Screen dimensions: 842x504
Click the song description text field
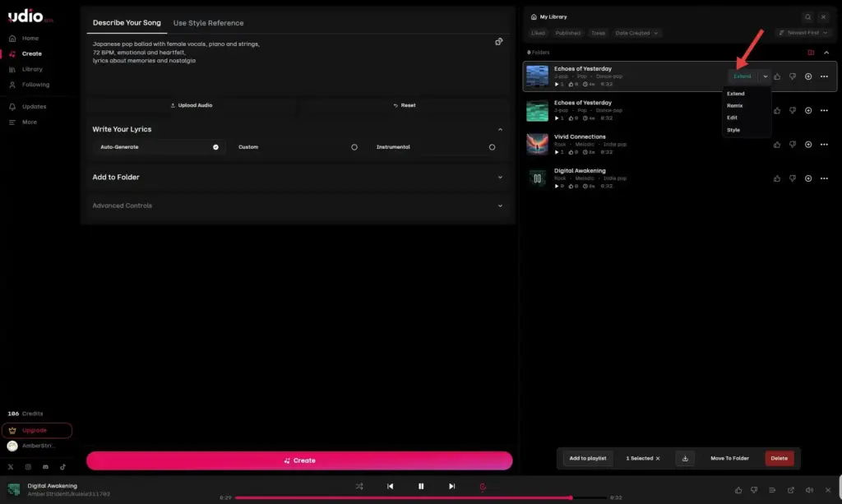point(290,64)
